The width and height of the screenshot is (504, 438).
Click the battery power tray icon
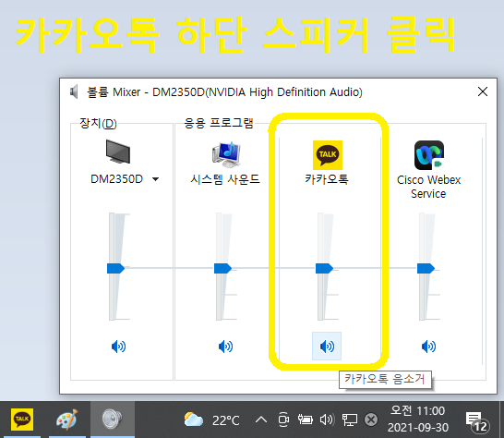point(305,420)
